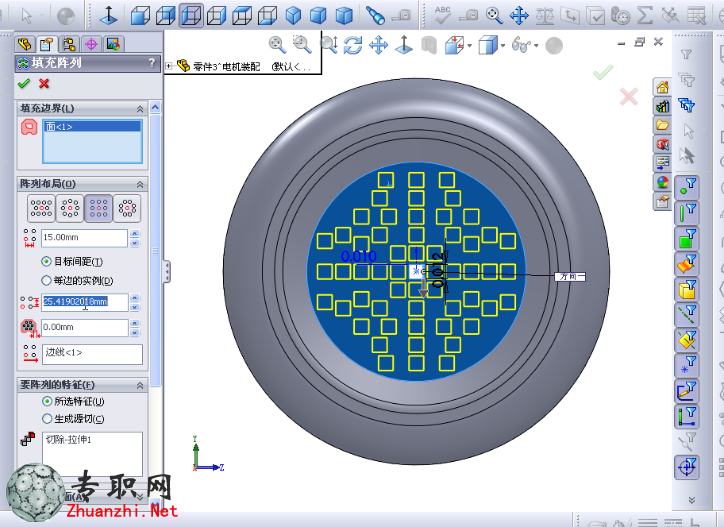Toggle Filter Vertices selection filter
The width and height of the screenshot is (724, 527).
(687, 188)
